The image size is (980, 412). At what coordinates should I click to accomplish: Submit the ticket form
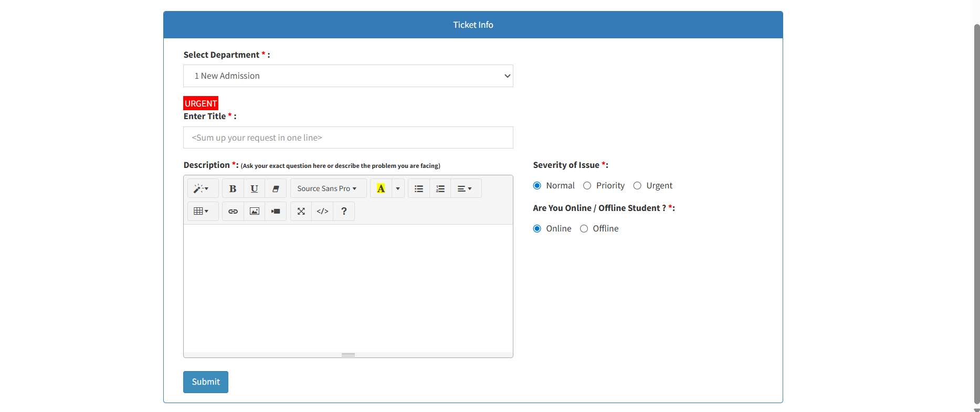pos(206,382)
